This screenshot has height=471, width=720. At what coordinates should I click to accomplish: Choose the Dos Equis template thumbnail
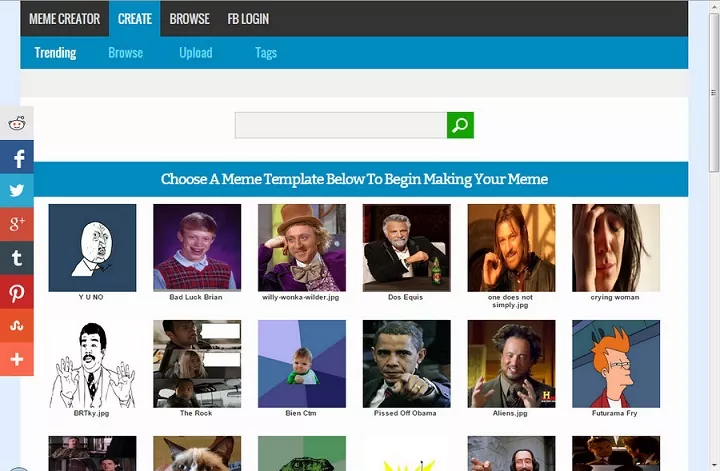406,248
